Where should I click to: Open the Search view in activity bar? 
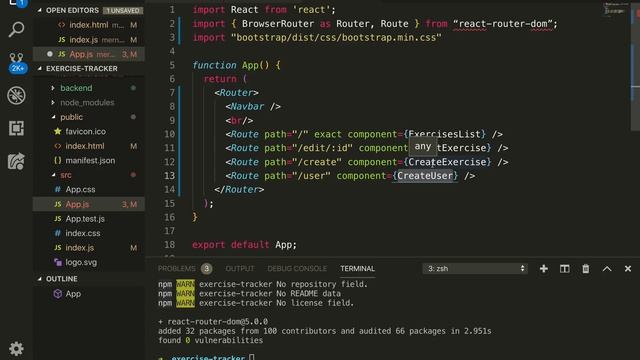click(x=16, y=30)
